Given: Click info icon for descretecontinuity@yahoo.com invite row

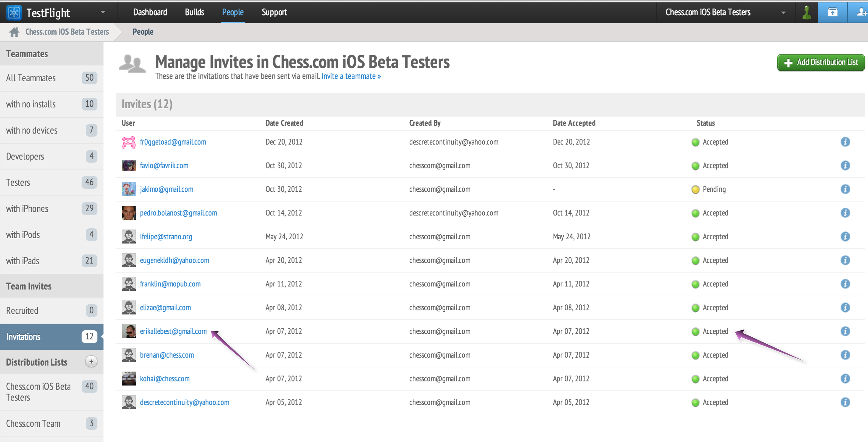Looking at the screenshot, I should pyautogui.click(x=845, y=402).
